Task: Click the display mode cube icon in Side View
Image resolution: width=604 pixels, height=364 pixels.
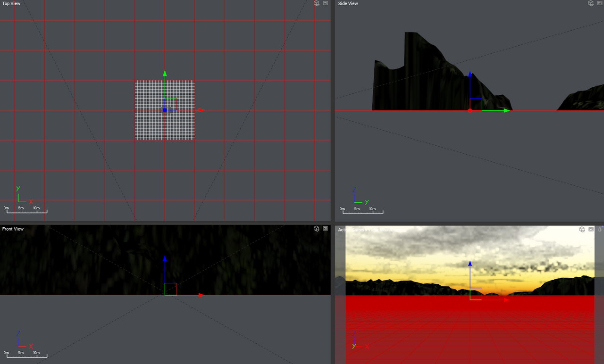Action: coord(590,3)
